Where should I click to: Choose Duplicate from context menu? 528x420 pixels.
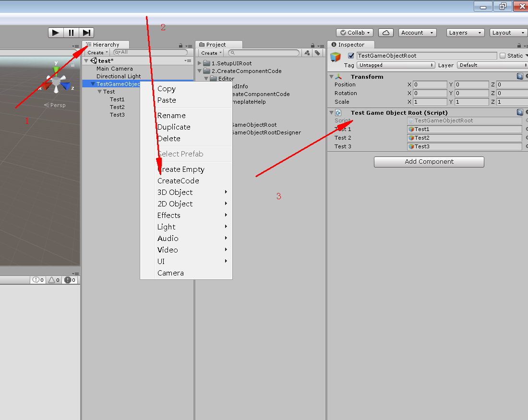(x=186, y=127)
